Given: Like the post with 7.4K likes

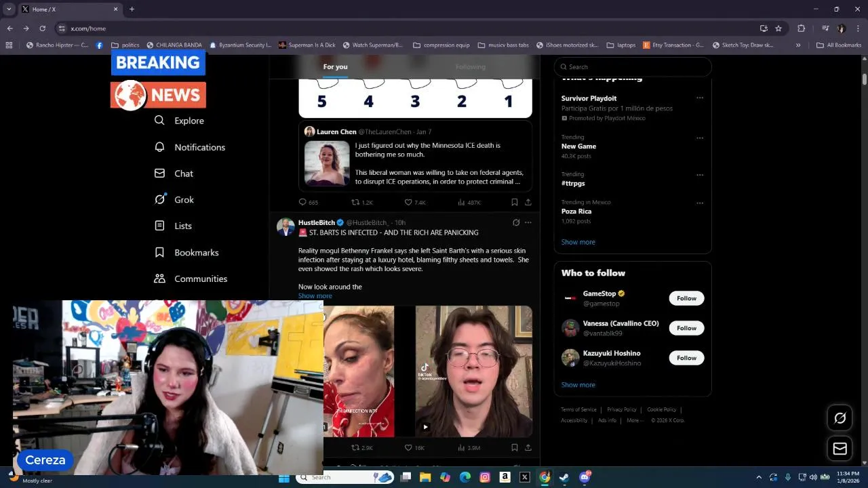Looking at the screenshot, I should coord(415,202).
